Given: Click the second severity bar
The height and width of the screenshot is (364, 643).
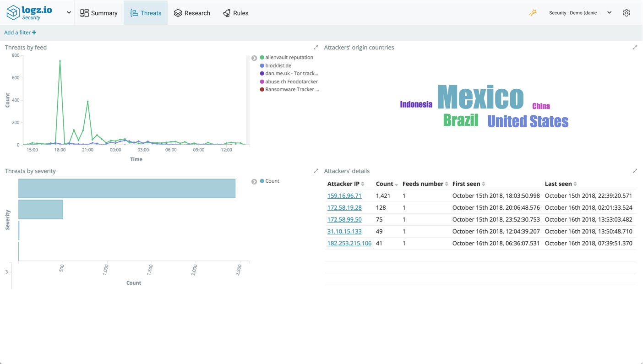Looking at the screenshot, I should click(x=41, y=209).
